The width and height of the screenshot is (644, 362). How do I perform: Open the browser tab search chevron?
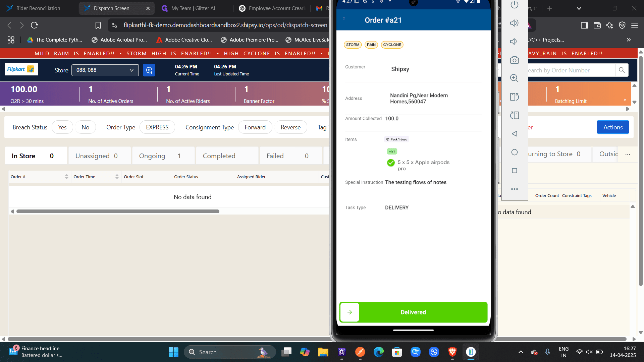[x=579, y=8]
